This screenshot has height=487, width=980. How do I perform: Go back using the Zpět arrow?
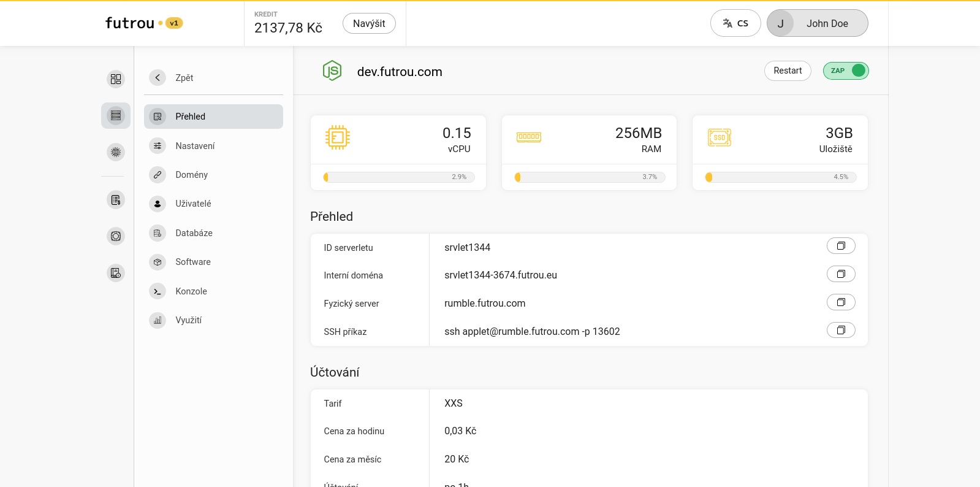(x=158, y=77)
